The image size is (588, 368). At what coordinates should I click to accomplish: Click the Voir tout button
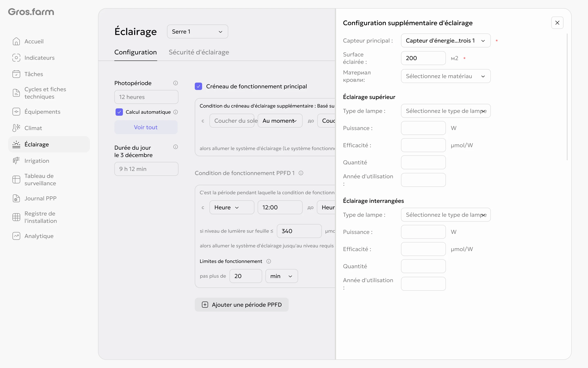(146, 127)
